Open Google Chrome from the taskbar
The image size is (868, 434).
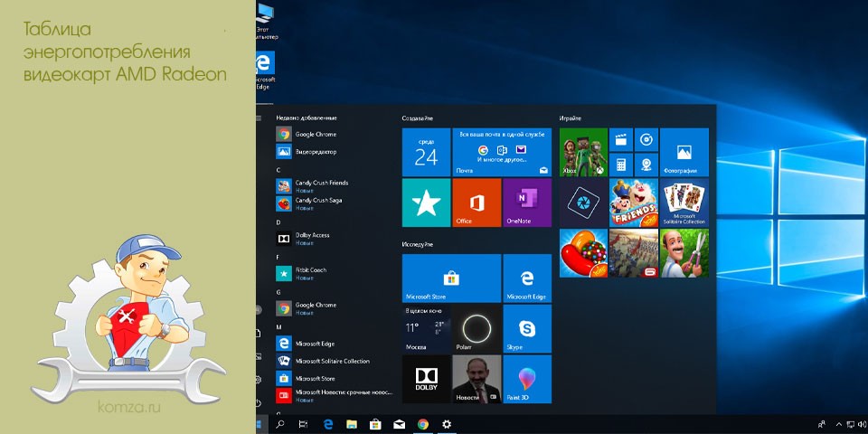coord(423,425)
